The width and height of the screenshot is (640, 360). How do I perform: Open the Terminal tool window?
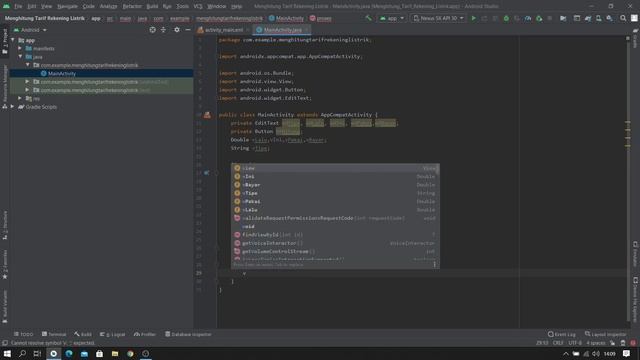point(54,334)
